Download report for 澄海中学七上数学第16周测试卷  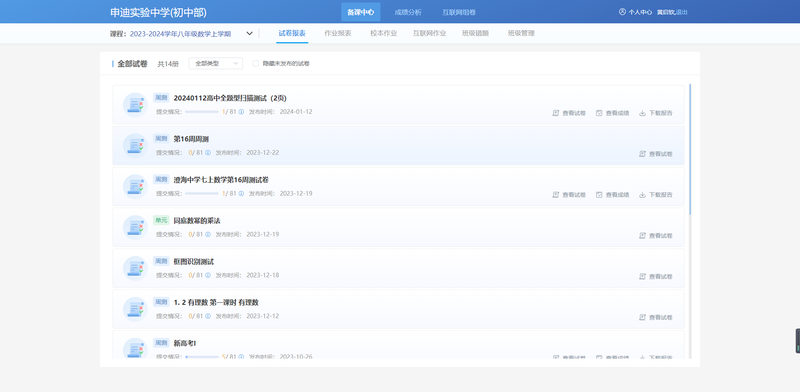656,194
